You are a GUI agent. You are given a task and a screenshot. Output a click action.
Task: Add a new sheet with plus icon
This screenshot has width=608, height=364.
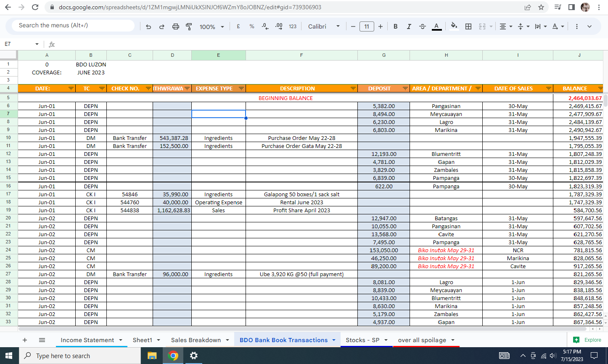pyautogui.click(x=25, y=340)
